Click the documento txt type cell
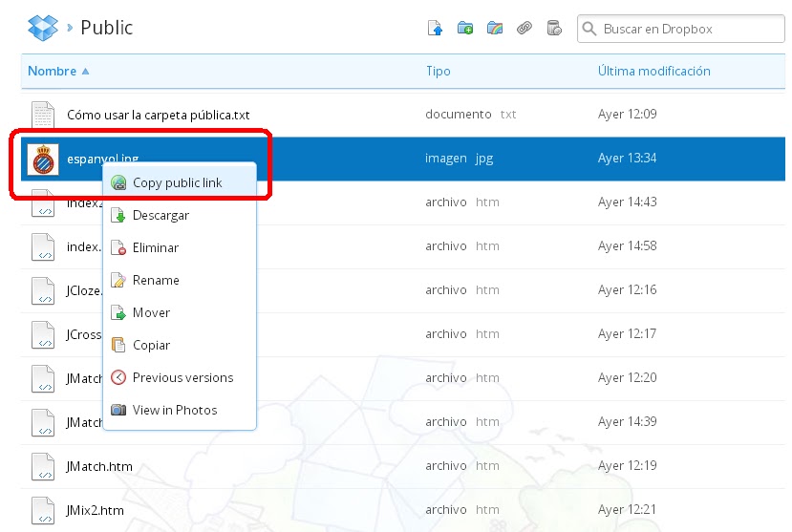The height and width of the screenshot is (532, 792). (x=471, y=114)
